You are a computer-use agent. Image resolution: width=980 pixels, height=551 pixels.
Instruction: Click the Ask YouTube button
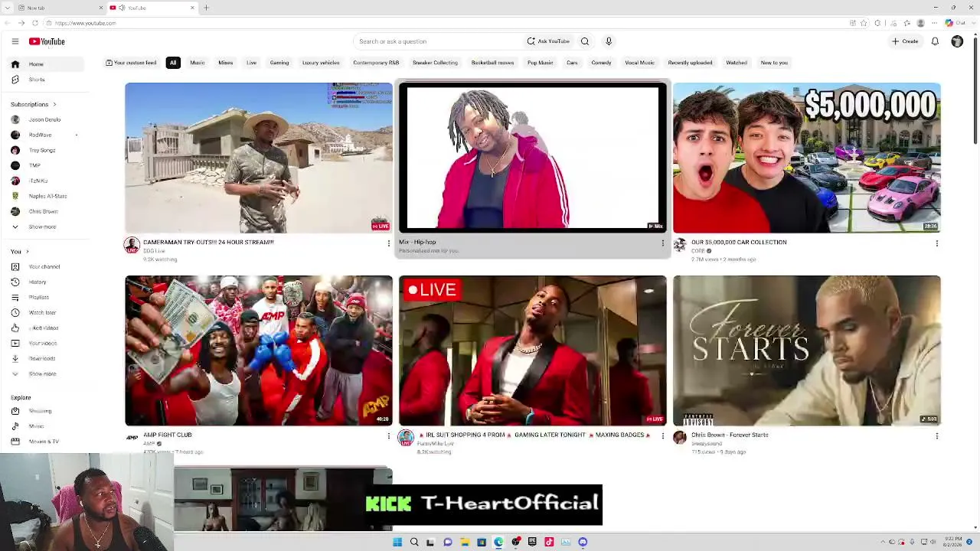pos(548,41)
